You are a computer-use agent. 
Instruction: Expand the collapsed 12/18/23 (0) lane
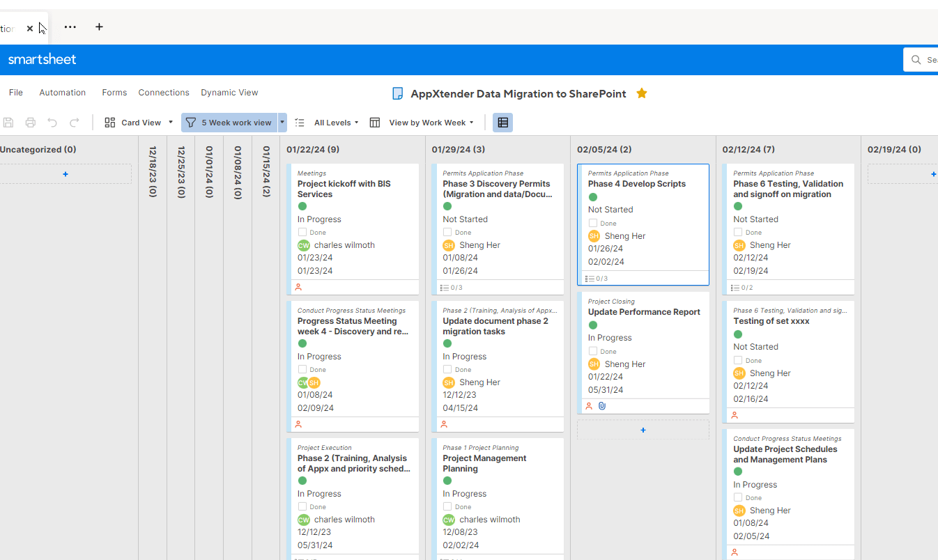coord(153,172)
